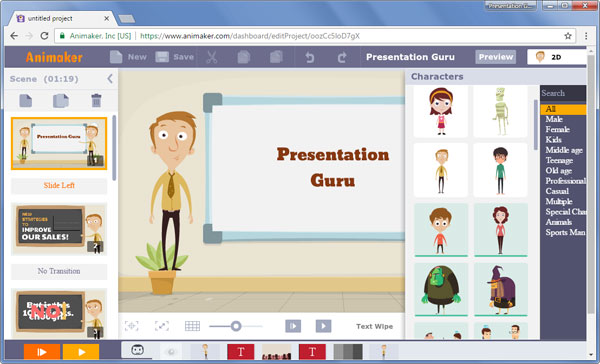Choose the mummy character
Image resolution: width=600 pixels, height=364 pixels.
point(500,111)
